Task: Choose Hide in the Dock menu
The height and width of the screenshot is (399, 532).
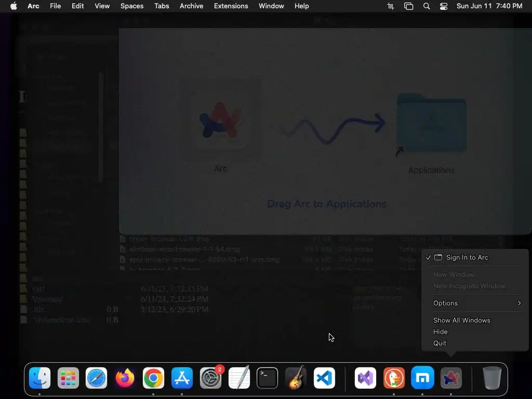Action: [x=475, y=332]
